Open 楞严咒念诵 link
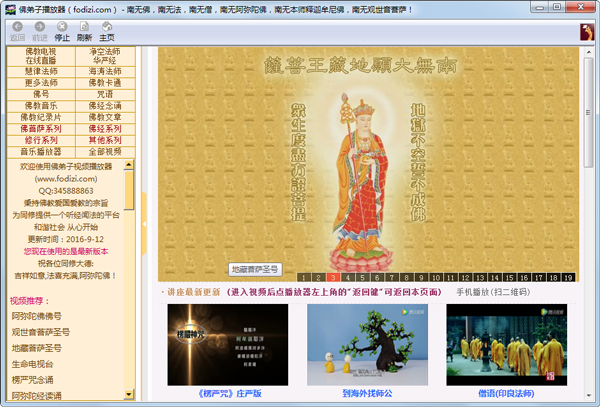 point(32,380)
